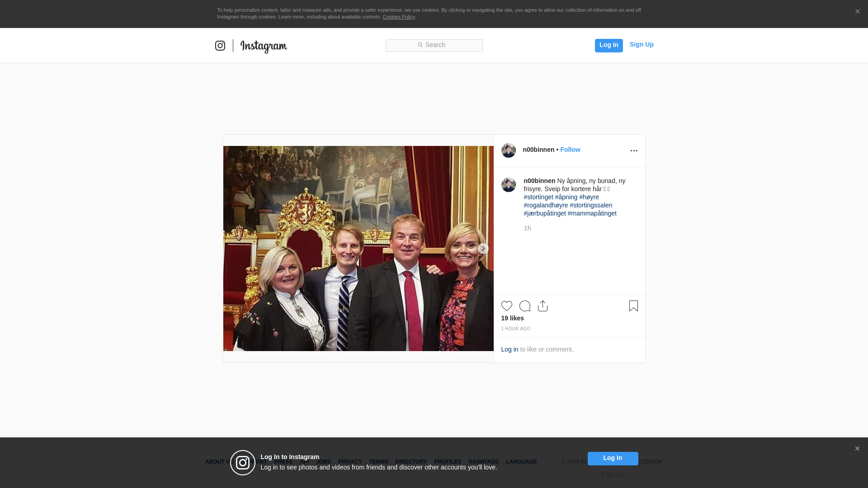868x488 pixels.
Task: Click n00binnen avatar beside the caption
Action: [509, 185]
